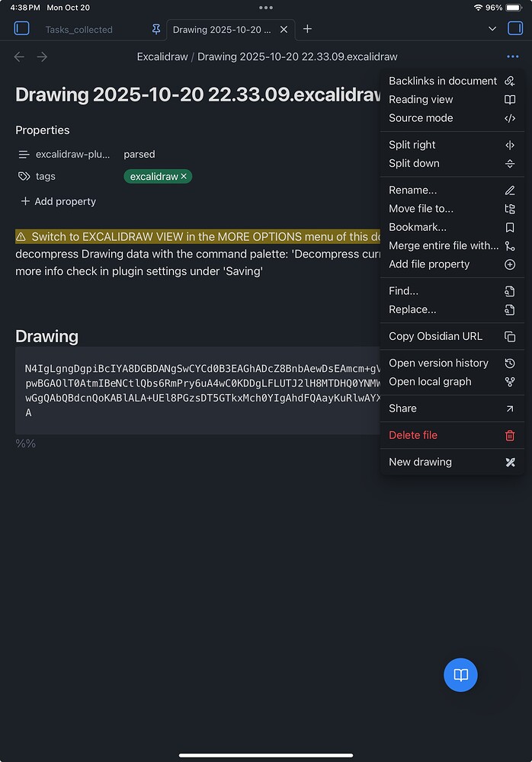This screenshot has height=762, width=532.
Task: Click the forward navigation arrow
Action: 42,56
